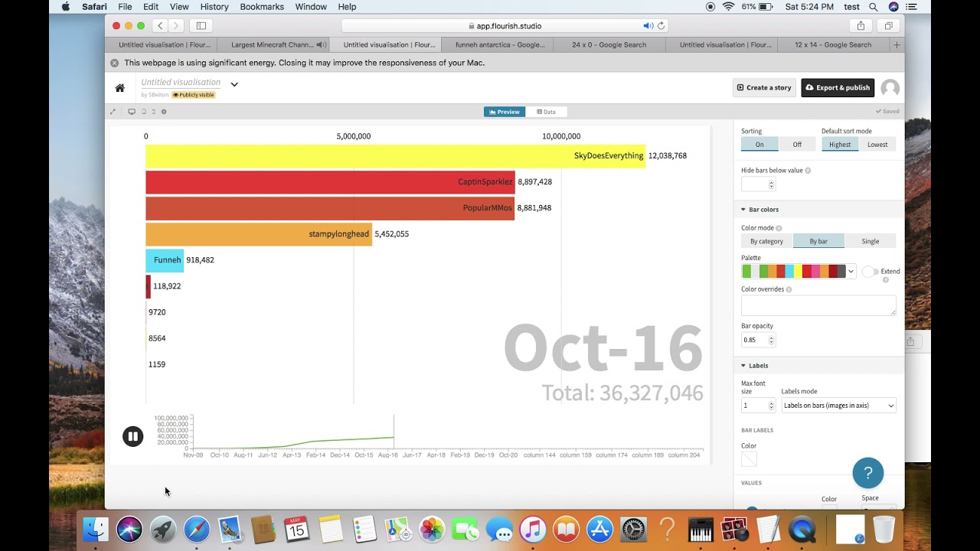Select the desktop preview size icon
The width and height of the screenshot is (980, 551).
pyautogui.click(x=132, y=112)
